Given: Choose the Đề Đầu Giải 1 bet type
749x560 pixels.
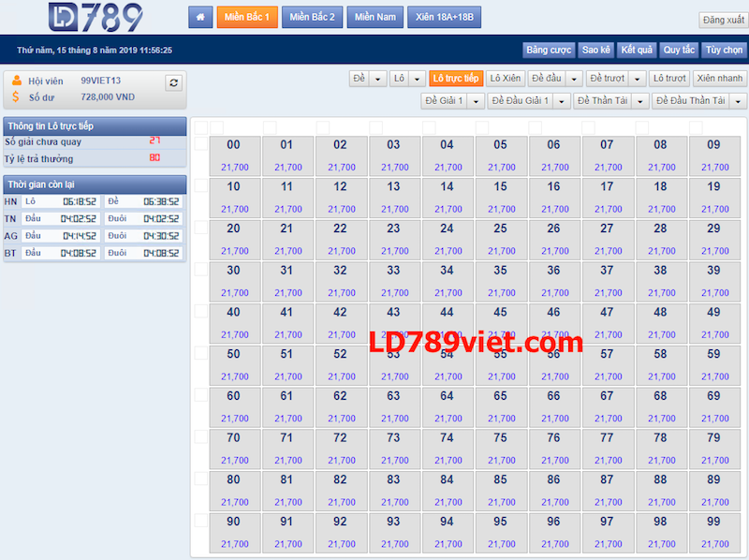Looking at the screenshot, I should (521, 101).
